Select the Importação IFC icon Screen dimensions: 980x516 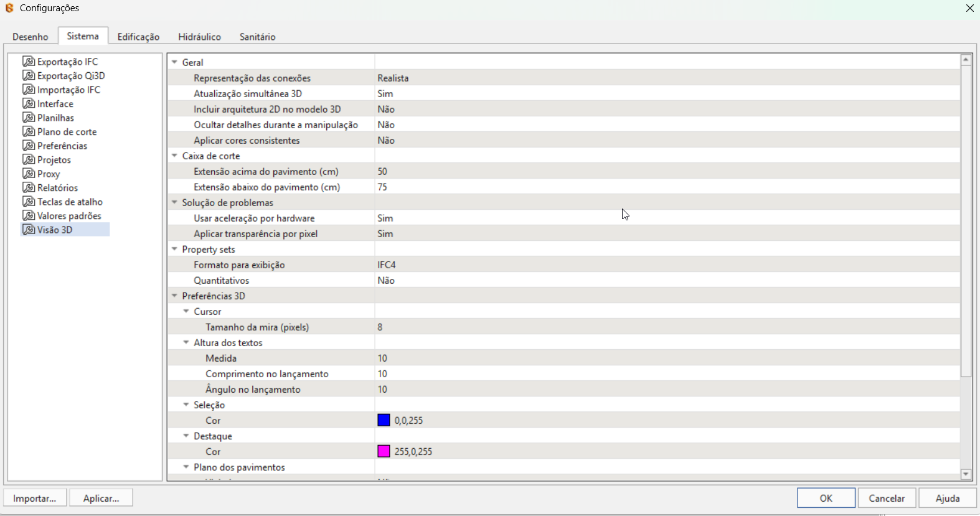coord(29,90)
